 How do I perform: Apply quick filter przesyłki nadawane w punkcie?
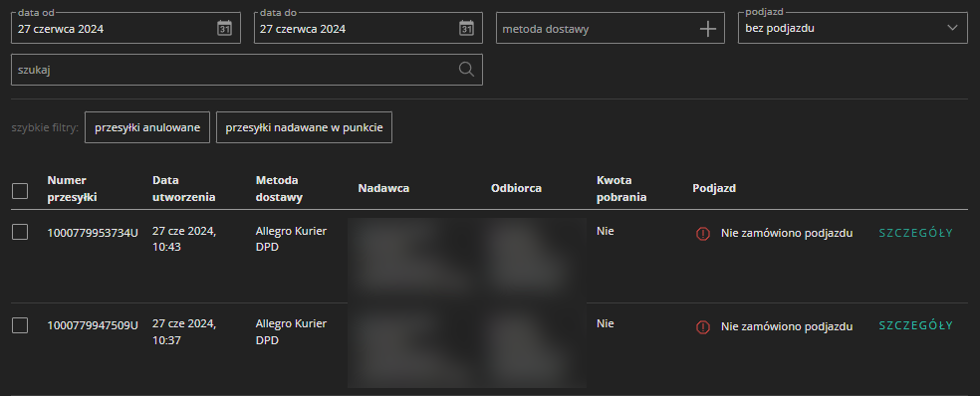click(304, 127)
